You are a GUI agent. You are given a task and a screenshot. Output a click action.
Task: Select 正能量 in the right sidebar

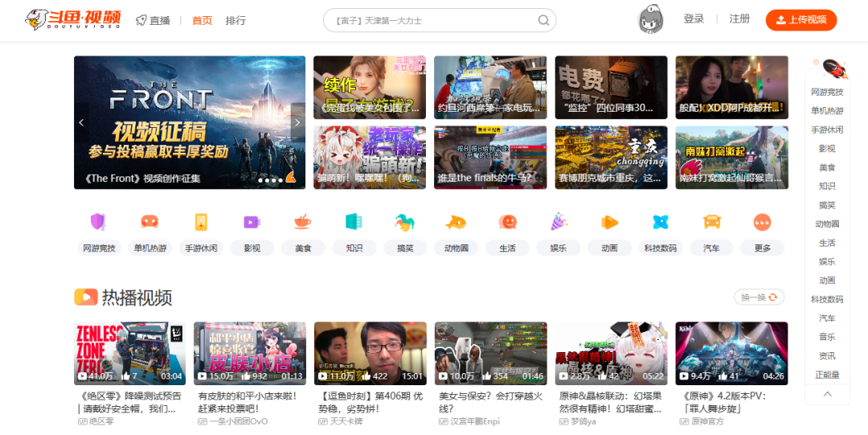click(x=827, y=375)
